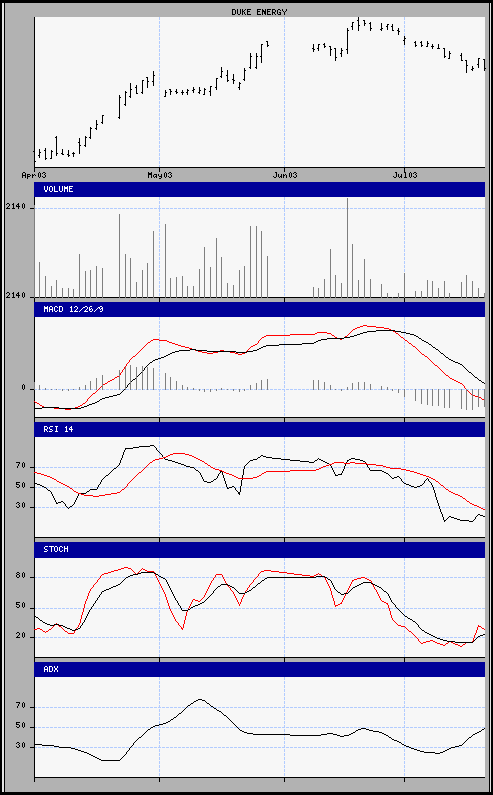Viewport: 493px width, 795px height.
Task: Click the ADX 50 level label
Action: point(20,727)
